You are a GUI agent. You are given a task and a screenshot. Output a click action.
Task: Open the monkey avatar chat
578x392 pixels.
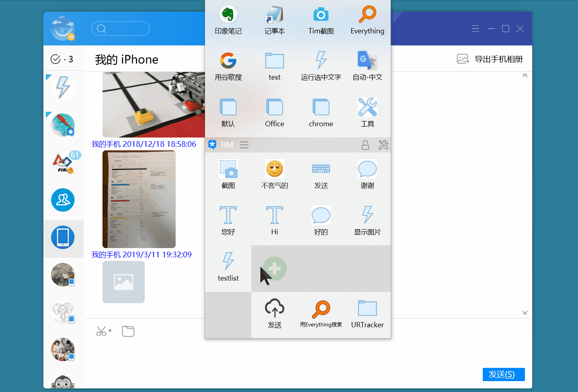click(x=63, y=382)
